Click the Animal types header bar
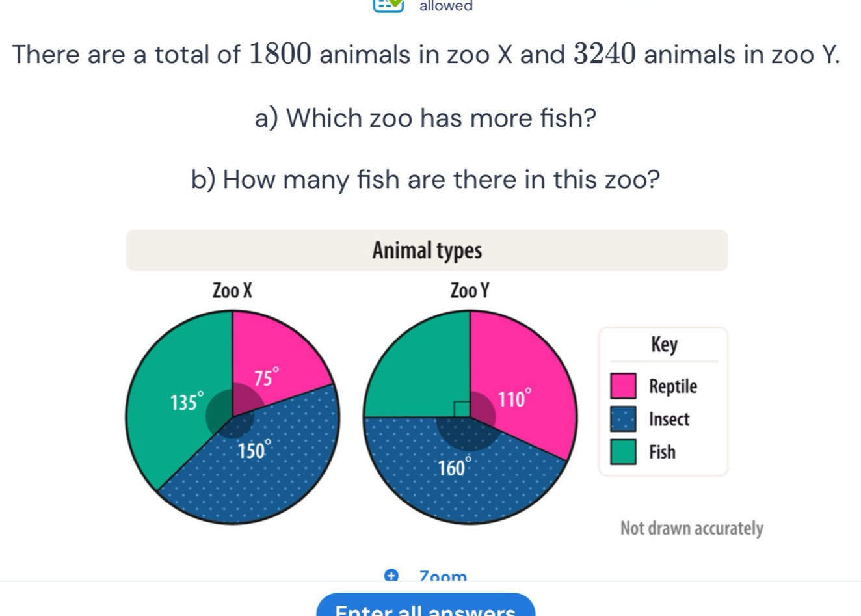The height and width of the screenshot is (616, 861). coord(427,250)
